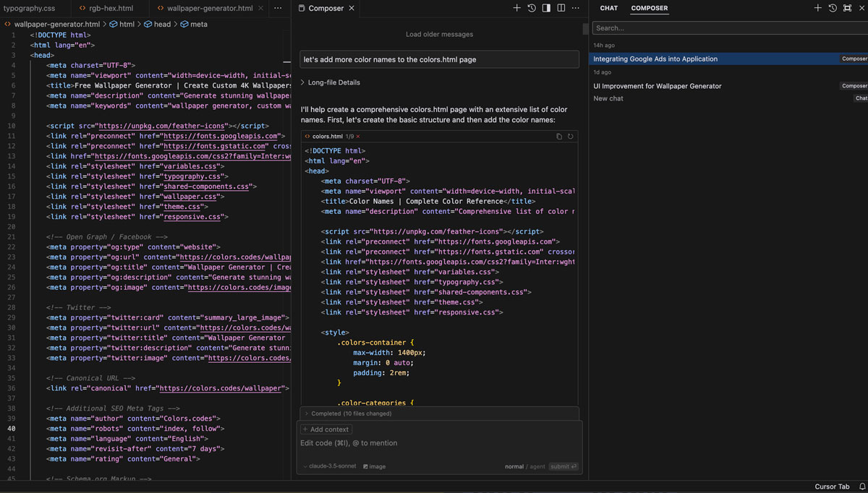Click the '14h ago' timestamp label
The width and height of the screenshot is (868, 493).
(x=604, y=46)
